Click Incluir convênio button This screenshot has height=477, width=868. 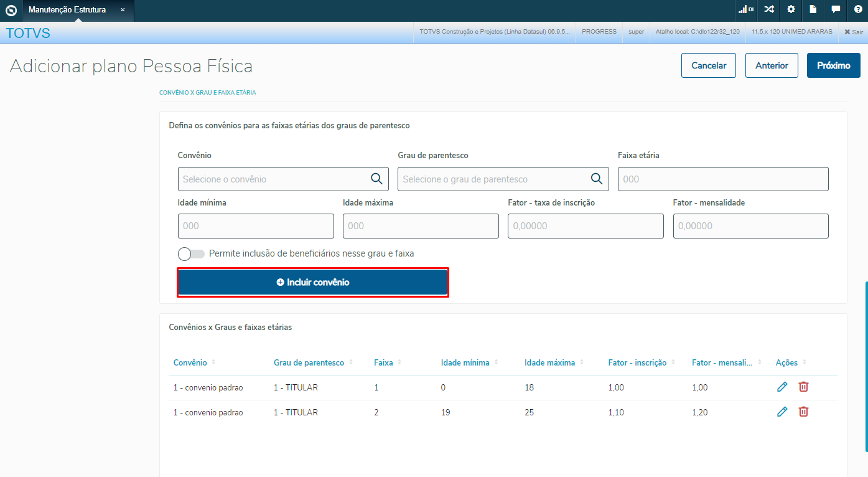313,282
